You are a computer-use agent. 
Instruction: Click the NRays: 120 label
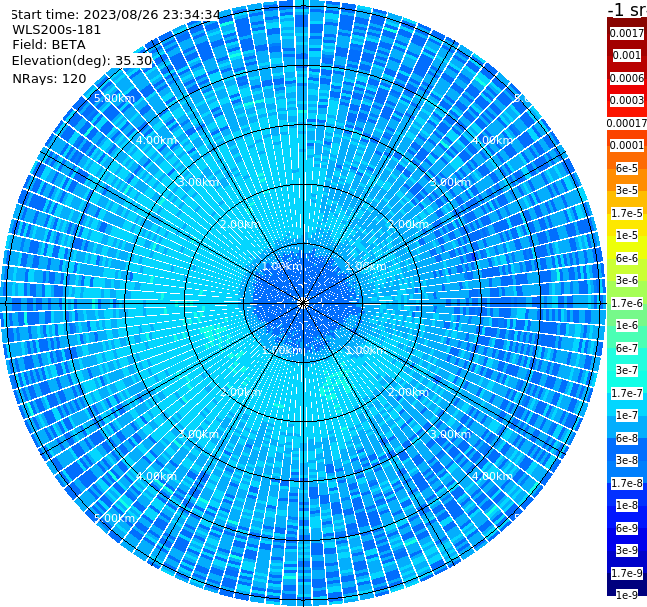tap(49, 78)
